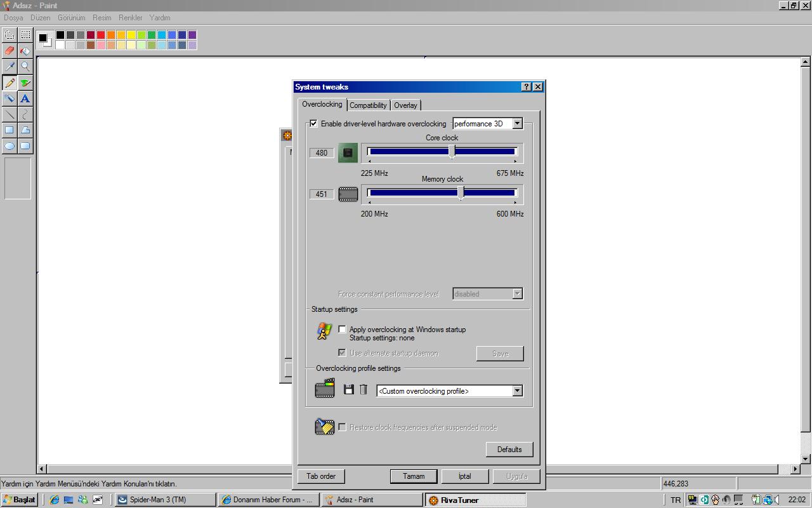Pick the dark green color swatch in palette
The image size is (812, 508).
click(x=152, y=35)
